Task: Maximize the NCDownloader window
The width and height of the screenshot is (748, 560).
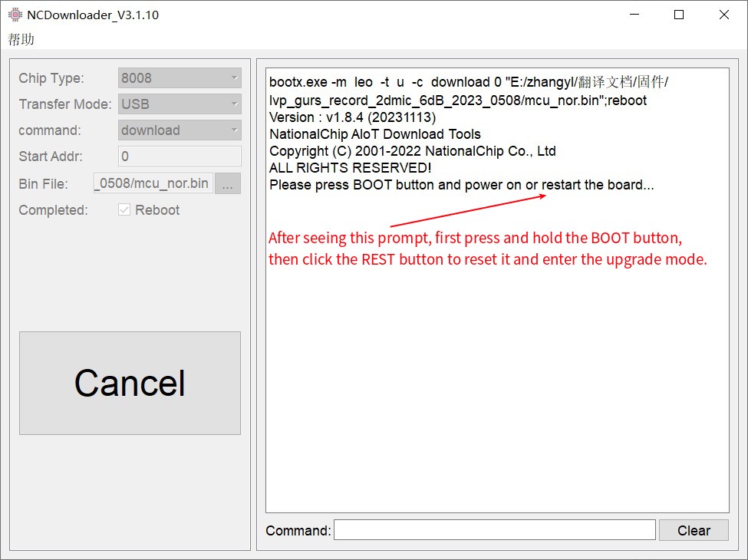Action: [679, 15]
